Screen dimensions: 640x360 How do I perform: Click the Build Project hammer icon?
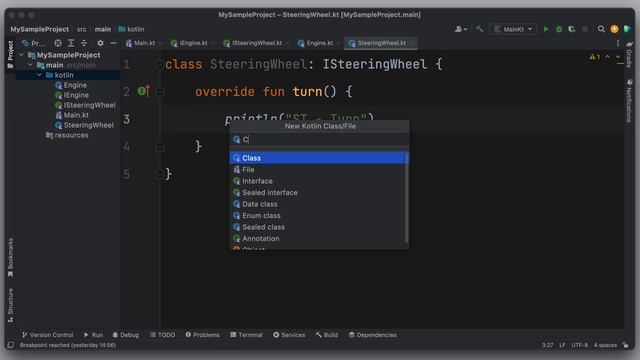(479, 29)
